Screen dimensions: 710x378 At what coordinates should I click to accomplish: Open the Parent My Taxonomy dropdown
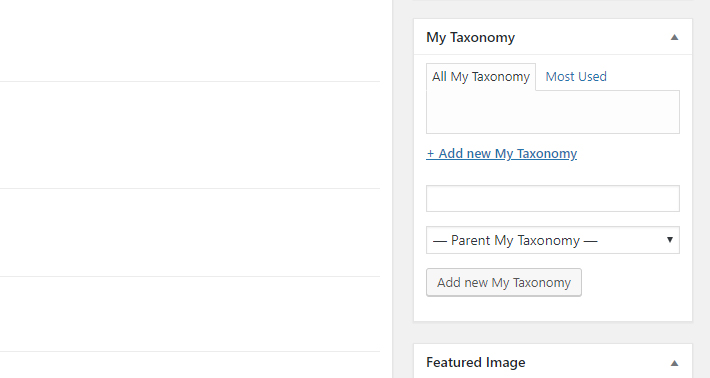[x=553, y=240]
